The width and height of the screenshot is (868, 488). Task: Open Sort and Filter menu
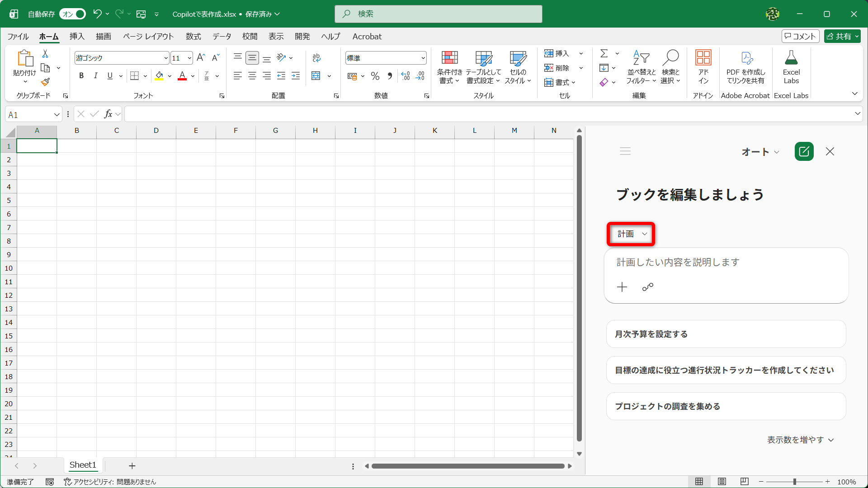click(x=641, y=67)
